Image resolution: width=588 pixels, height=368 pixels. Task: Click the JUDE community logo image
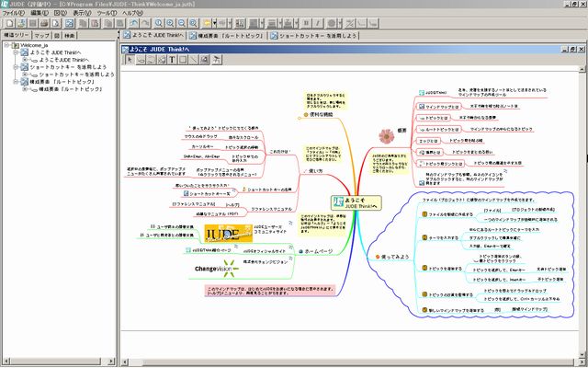pos(229,233)
